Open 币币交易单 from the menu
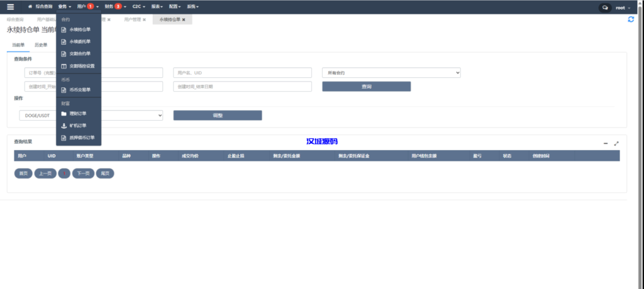Image resolution: width=644 pixels, height=289 pixels. click(79, 90)
